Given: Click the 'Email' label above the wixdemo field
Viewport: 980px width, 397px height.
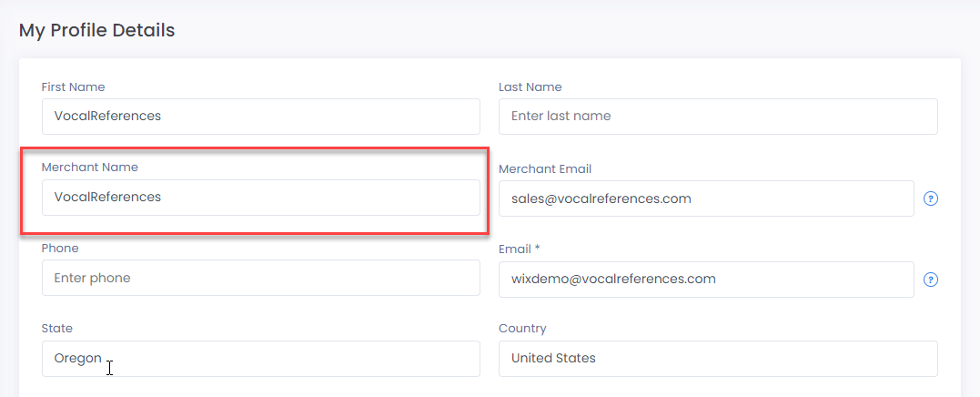Looking at the screenshot, I should click(x=514, y=249).
